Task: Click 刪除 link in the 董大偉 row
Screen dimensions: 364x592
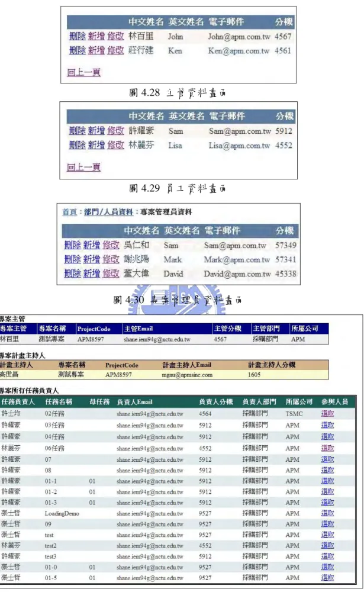Action: pos(72,274)
